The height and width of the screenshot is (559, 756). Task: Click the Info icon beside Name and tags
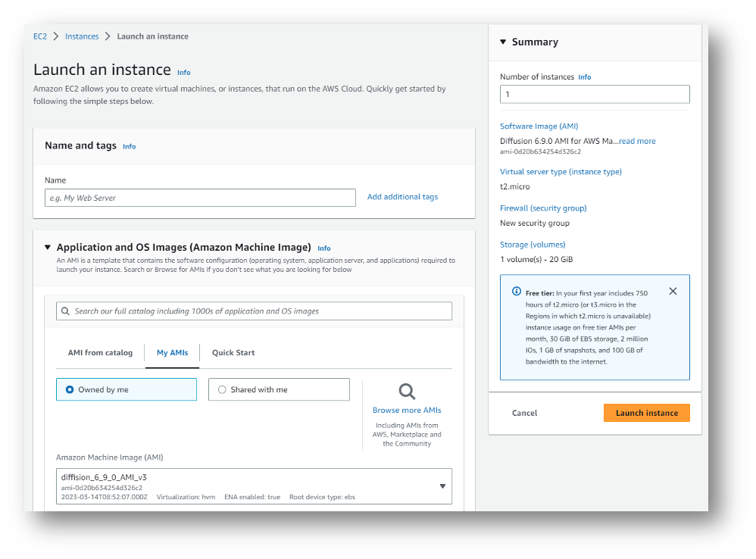[129, 147]
